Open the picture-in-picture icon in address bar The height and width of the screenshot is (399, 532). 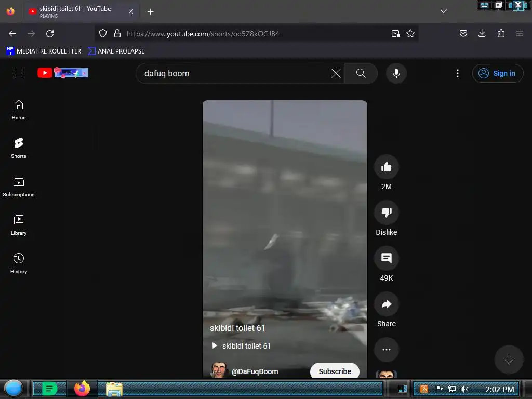click(395, 33)
